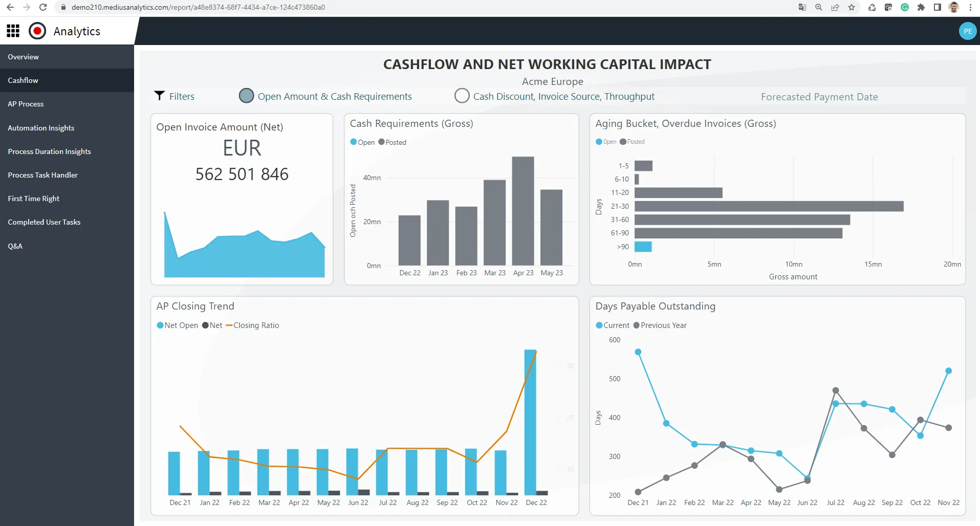Image resolution: width=980 pixels, height=526 pixels.
Task: Open the Overview page in sidebar
Action: coord(67,57)
